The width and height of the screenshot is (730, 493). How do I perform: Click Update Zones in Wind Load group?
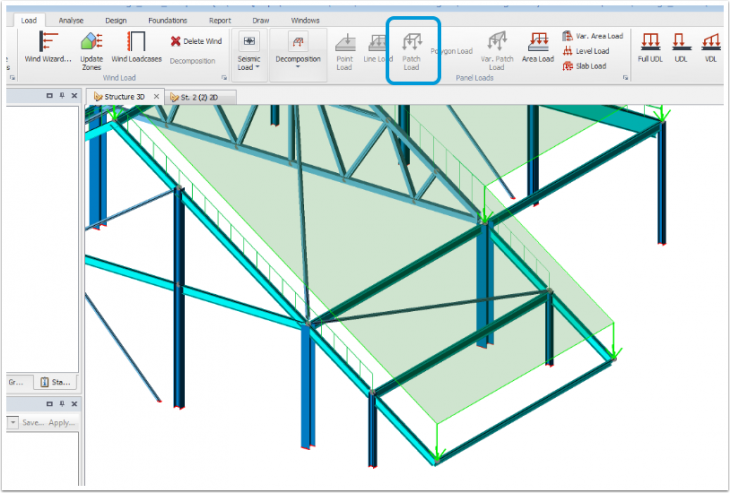tap(91, 47)
